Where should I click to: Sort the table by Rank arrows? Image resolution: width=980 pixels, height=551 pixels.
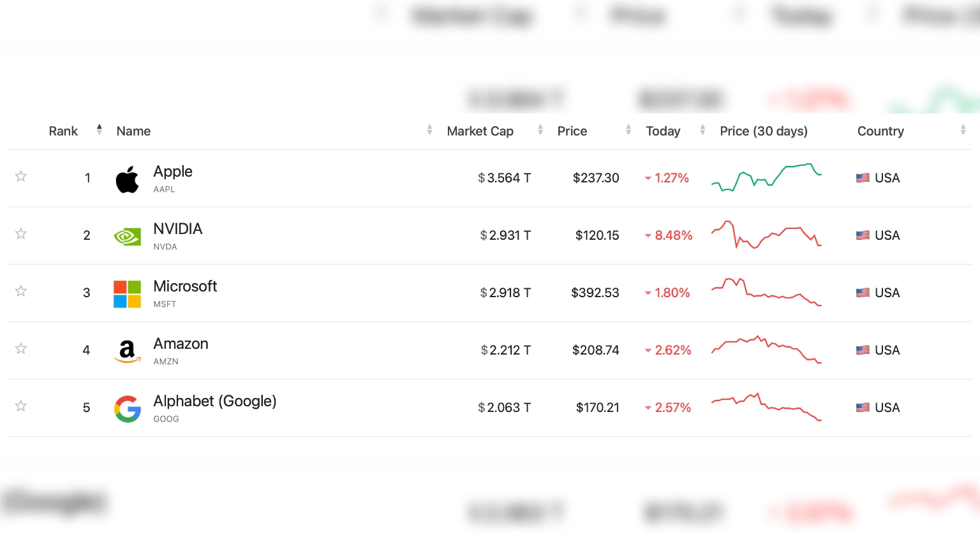[x=99, y=130]
